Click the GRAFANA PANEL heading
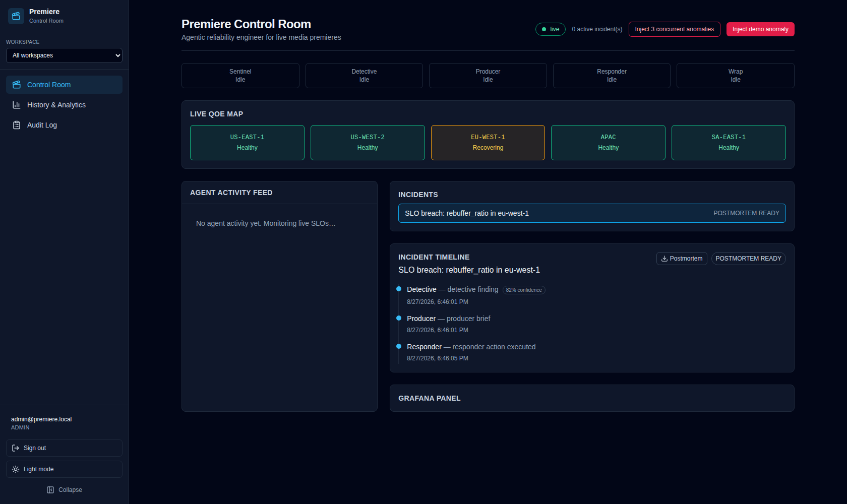The width and height of the screenshot is (847, 504). click(429, 398)
